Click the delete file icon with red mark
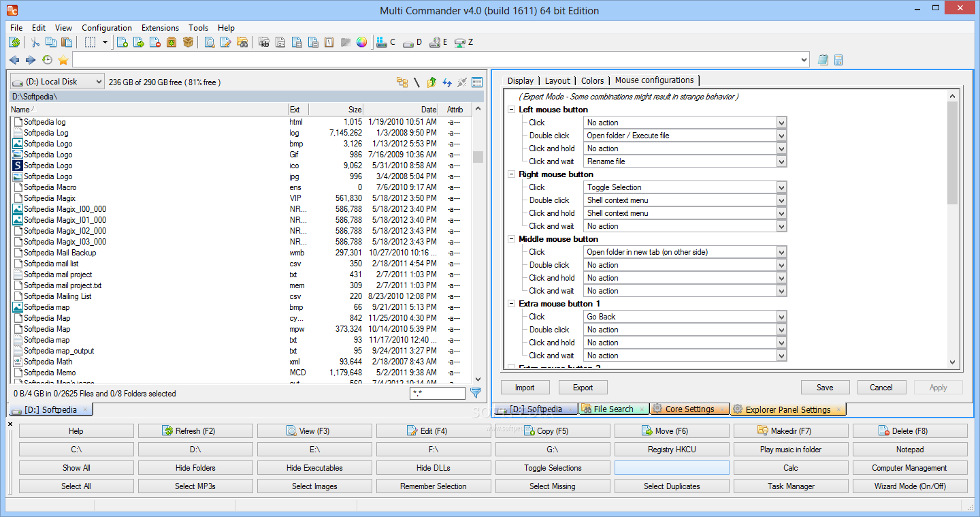Screen dimensions: 980x517 (155, 42)
